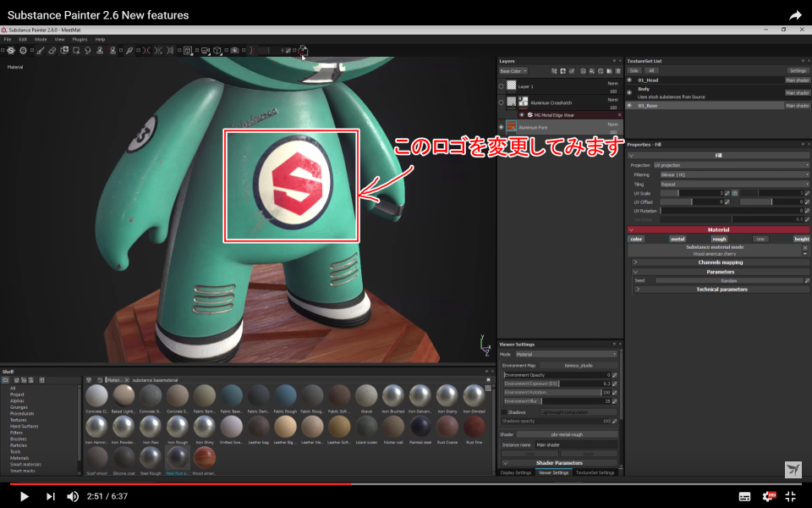Add a fill layer icon in Layers
Image resolution: width=812 pixels, height=508 pixels.
click(x=592, y=71)
